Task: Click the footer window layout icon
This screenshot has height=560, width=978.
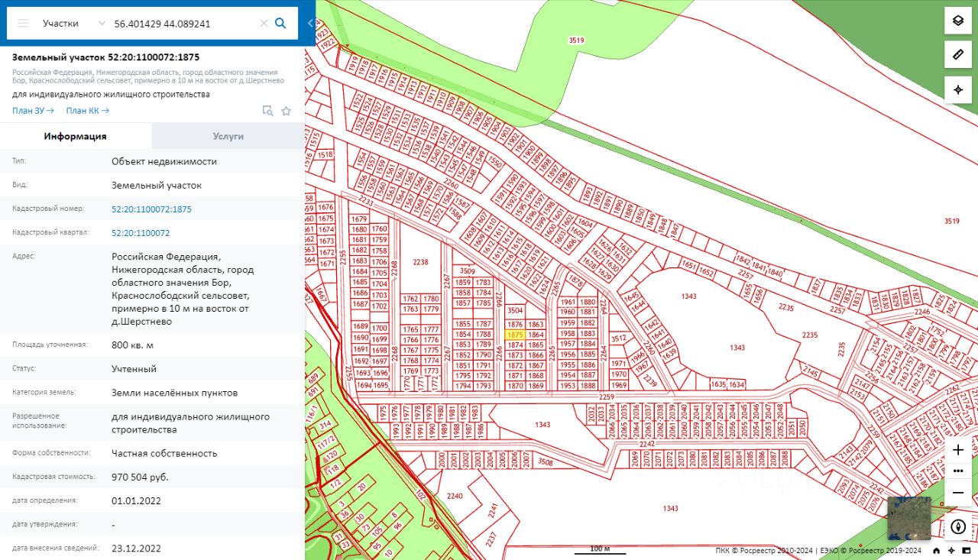Action: pos(967,551)
